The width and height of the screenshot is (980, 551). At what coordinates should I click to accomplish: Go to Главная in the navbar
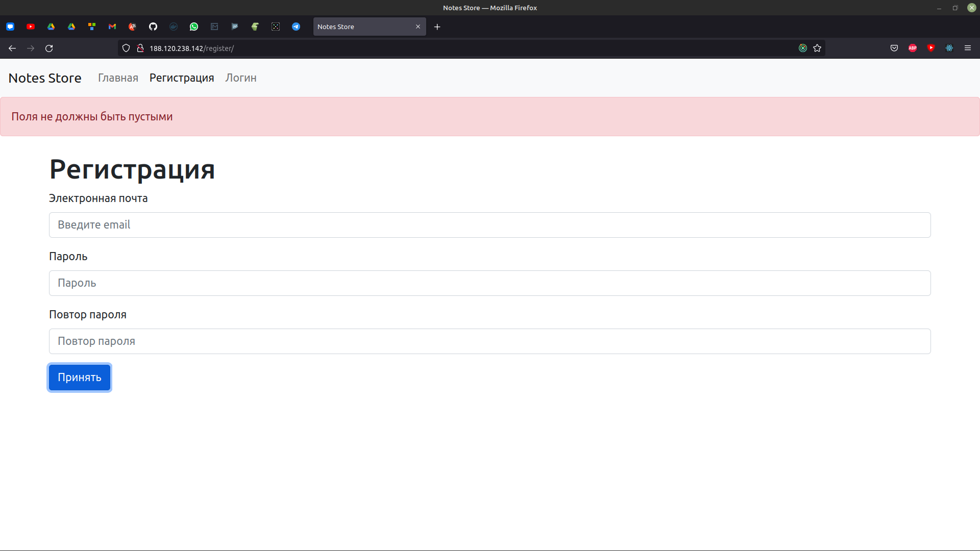click(118, 78)
